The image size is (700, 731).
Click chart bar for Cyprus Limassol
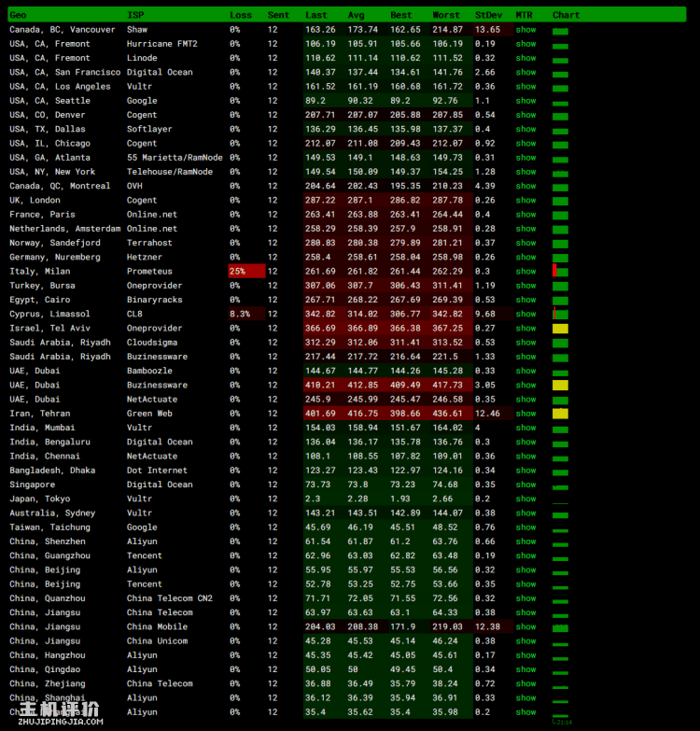pyautogui.click(x=560, y=314)
